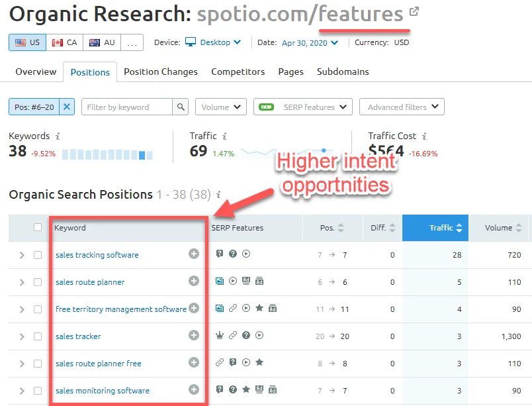Viewport: 532px width, 406px height.
Task: Open the sales monitoring software keyword link
Action: (103, 391)
